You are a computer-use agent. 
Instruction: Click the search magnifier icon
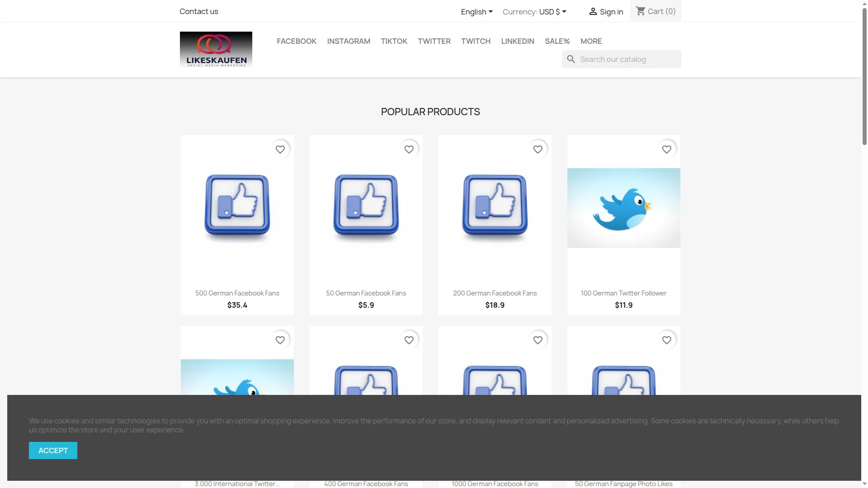[571, 59]
